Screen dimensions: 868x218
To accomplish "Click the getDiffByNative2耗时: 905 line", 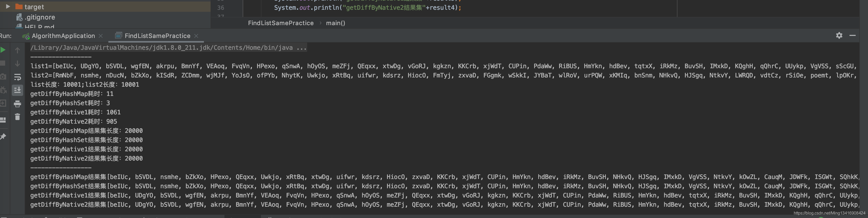I will pos(73,122).
